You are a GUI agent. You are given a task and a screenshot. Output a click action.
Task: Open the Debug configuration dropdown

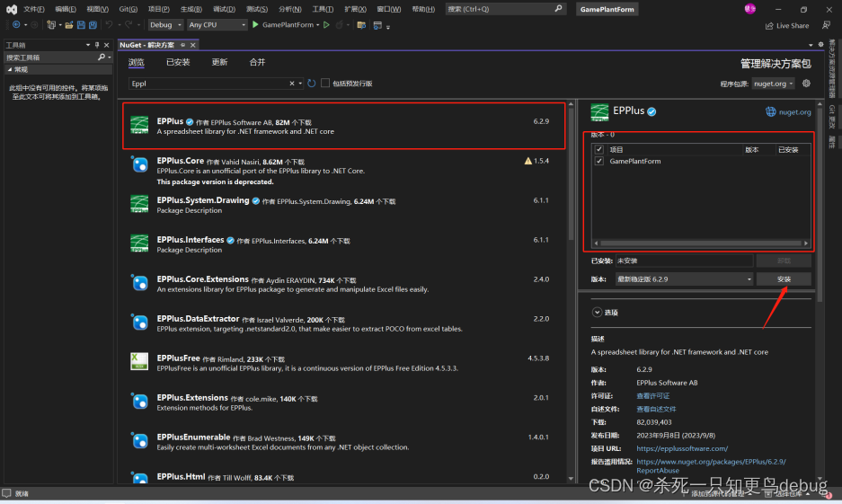(x=165, y=24)
